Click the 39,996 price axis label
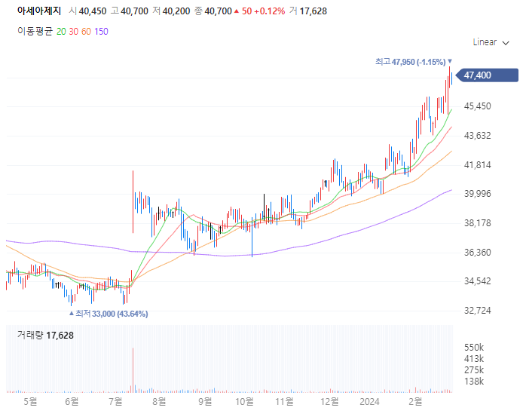The image size is (523, 420). 477,194
